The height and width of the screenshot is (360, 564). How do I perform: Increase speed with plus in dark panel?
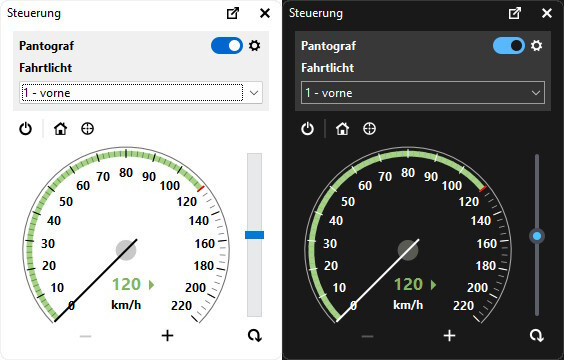tap(449, 336)
